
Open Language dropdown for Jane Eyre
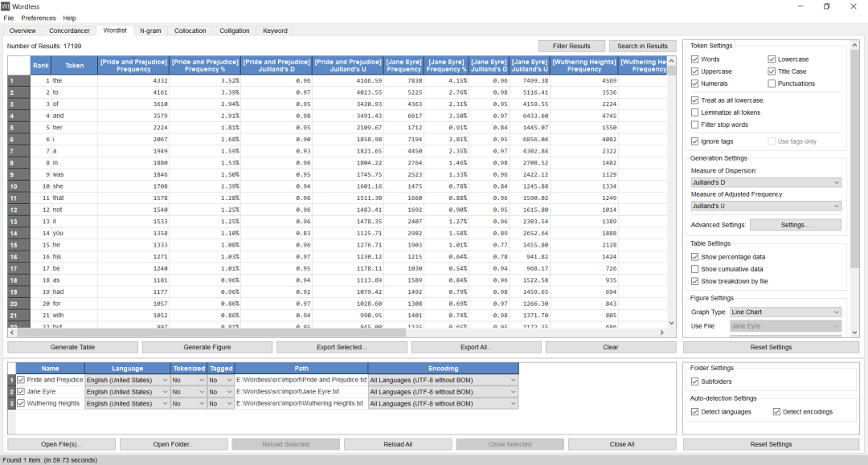(x=127, y=392)
